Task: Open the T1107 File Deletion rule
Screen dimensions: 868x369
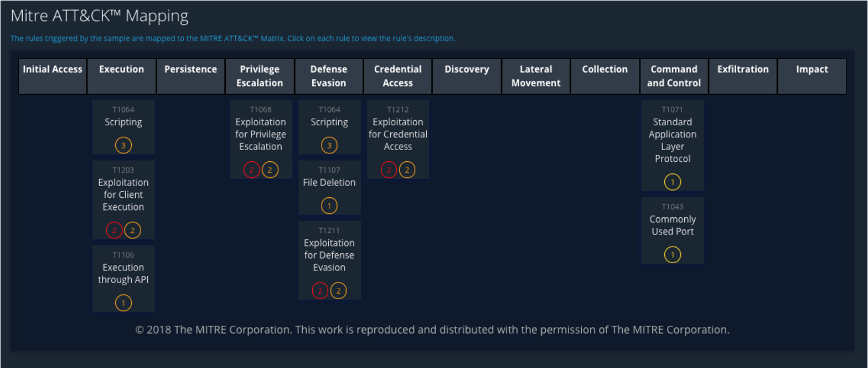Action: pos(329,182)
